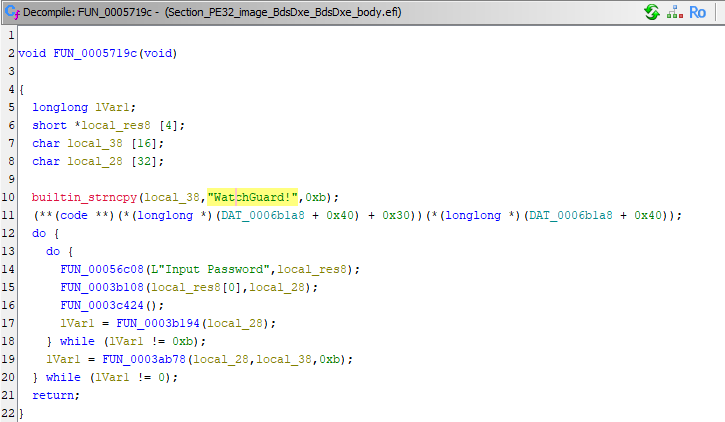Click lVar1 in the longlong declaration
The image size is (725, 422).
coord(112,108)
